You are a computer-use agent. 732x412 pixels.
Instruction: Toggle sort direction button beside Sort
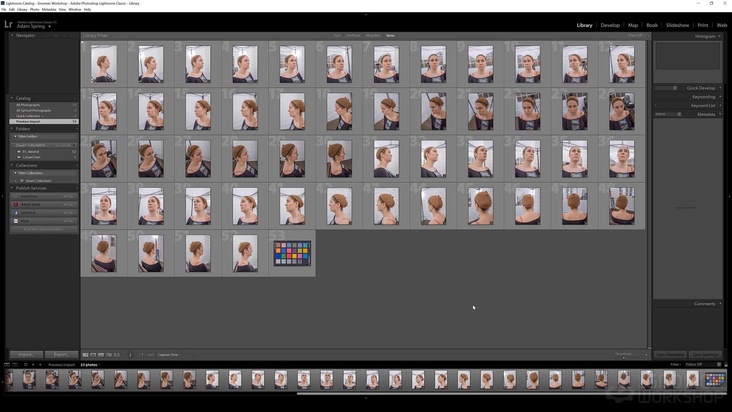[x=142, y=355]
